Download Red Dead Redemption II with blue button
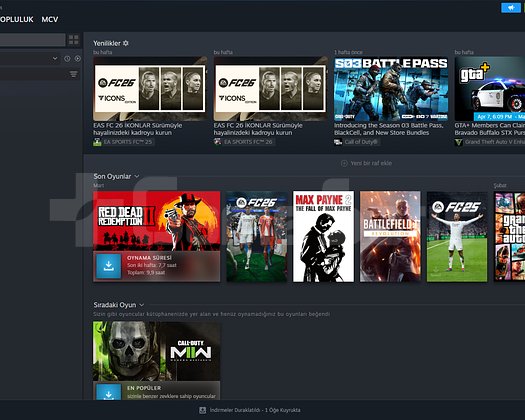The width and height of the screenshot is (525, 420). click(x=108, y=266)
